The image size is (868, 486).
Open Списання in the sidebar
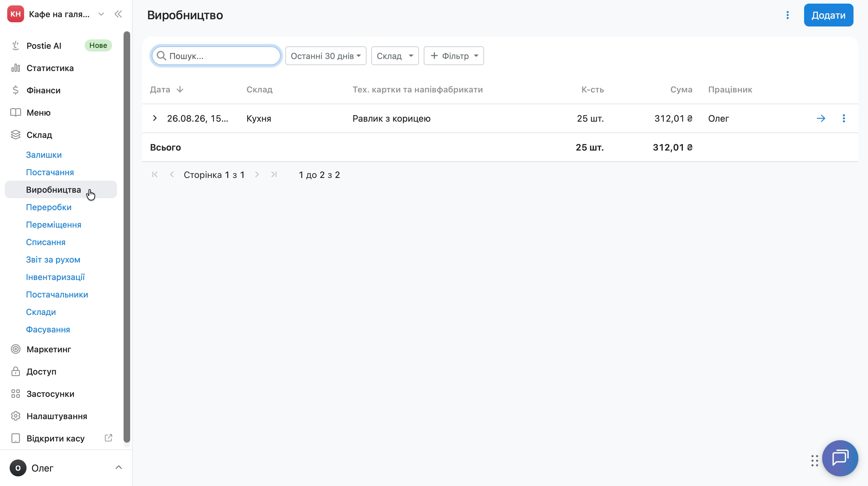[46, 242]
